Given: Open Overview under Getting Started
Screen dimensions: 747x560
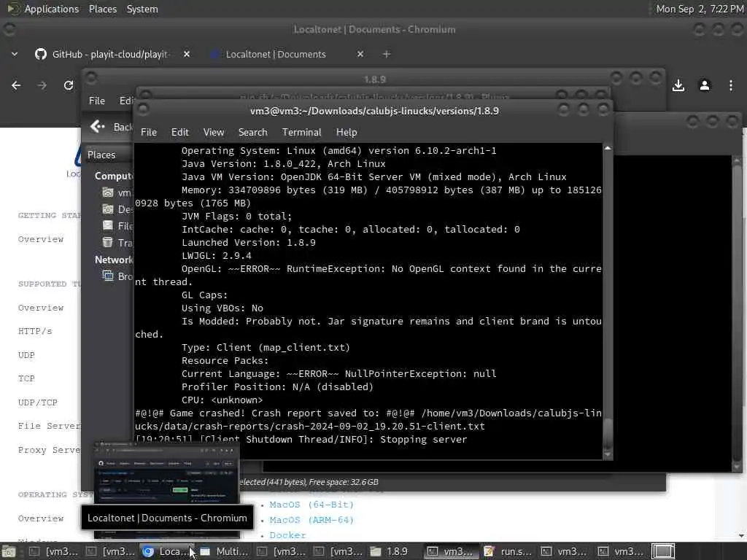Looking at the screenshot, I should (x=41, y=239).
